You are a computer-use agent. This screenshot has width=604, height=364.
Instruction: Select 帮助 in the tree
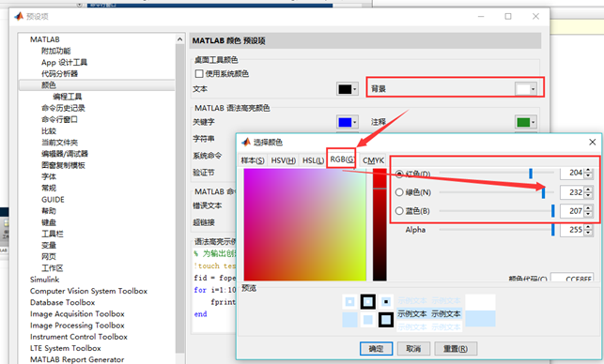(49, 211)
